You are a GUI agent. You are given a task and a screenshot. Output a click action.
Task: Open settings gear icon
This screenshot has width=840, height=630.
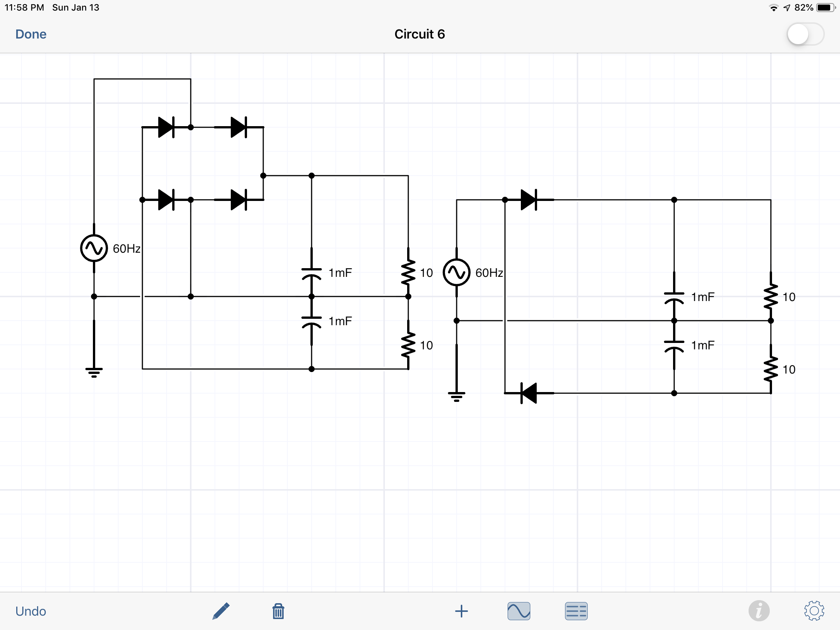[814, 611]
